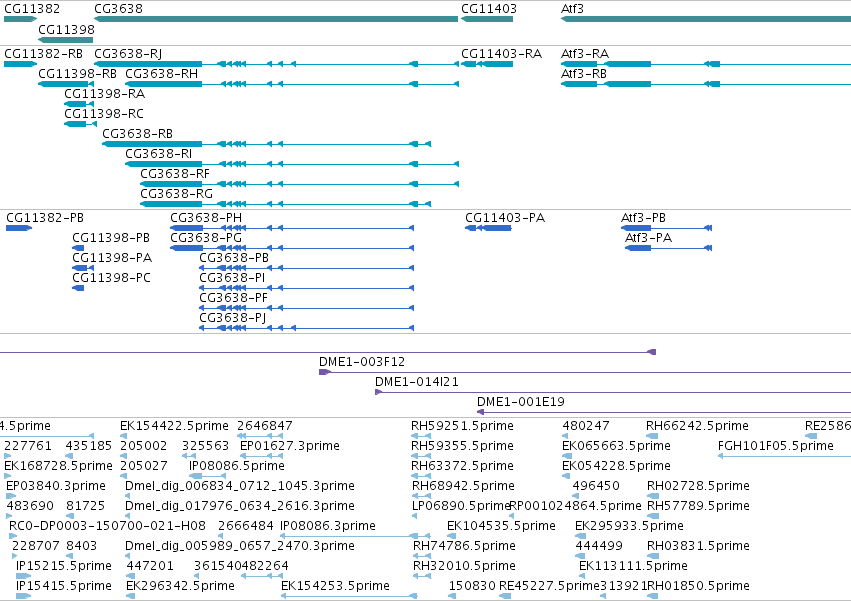Open EST EK168728.5prime label
The width and height of the screenshot is (851, 601).
tap(59, 466)
